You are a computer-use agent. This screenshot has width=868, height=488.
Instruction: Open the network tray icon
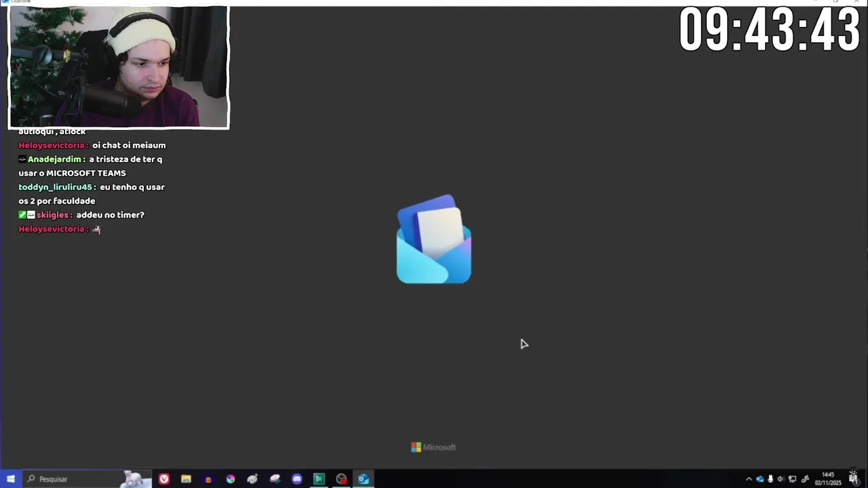tap(792, 479)
